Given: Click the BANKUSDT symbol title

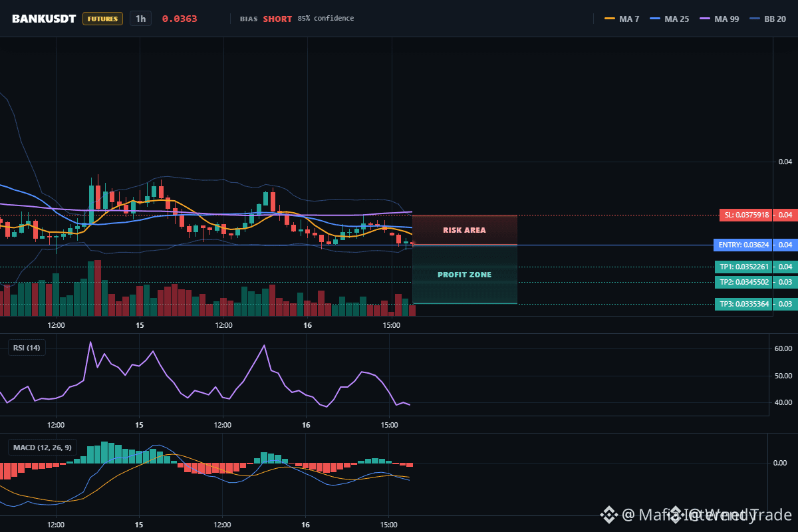Looking at the screenshot, I should point(44,19).
